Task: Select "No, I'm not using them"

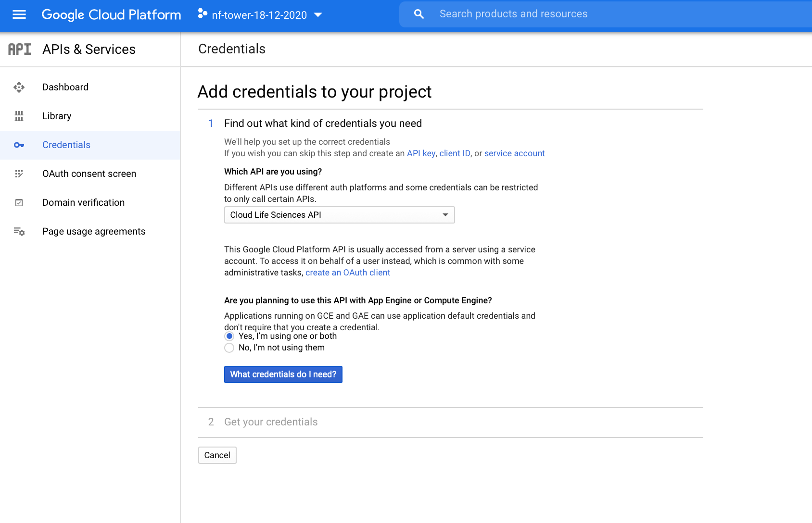Action: 229,348
